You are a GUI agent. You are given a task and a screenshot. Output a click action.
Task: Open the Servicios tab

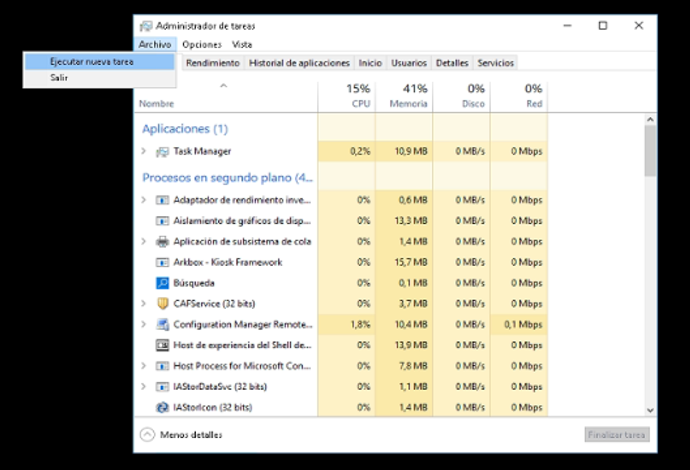point(495,63)
